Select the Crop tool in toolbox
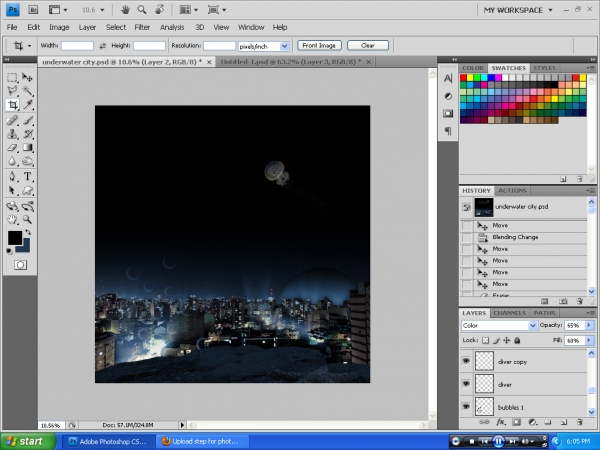Viewport: 600px width, 450px height. (12, 105)
